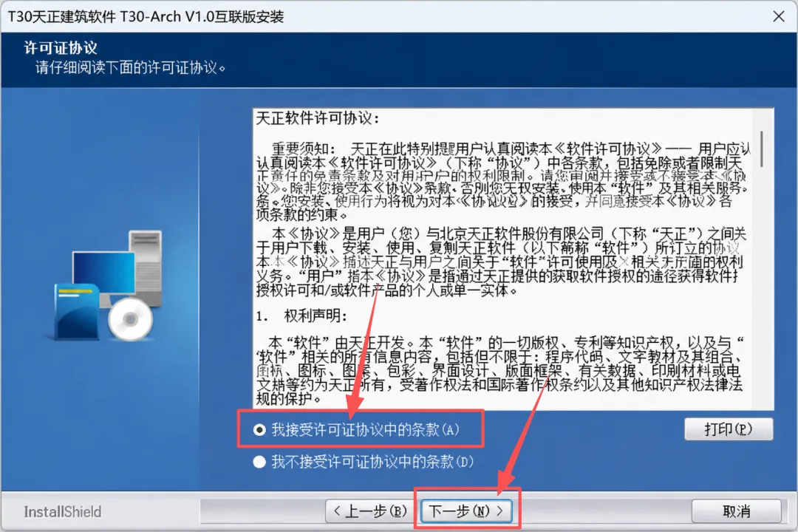Click the license text scrollbar thumb

click(761, 149)
